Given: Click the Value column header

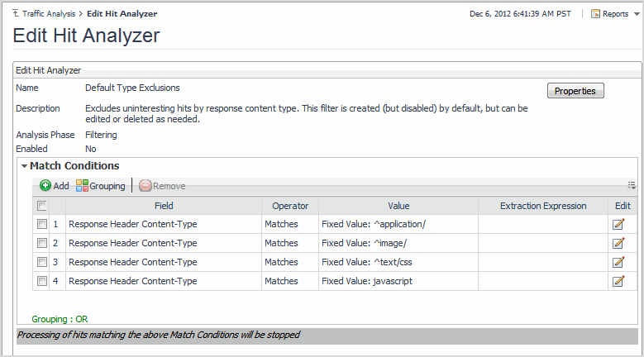Looking at the screenshot, I should tap(398, 206).
